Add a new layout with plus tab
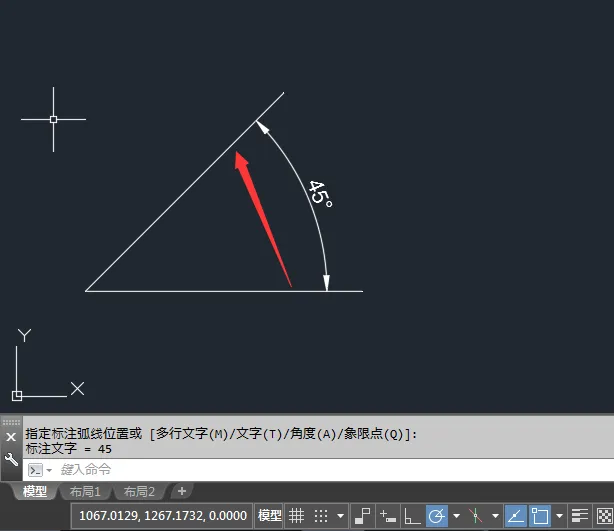 coord(182,491)
